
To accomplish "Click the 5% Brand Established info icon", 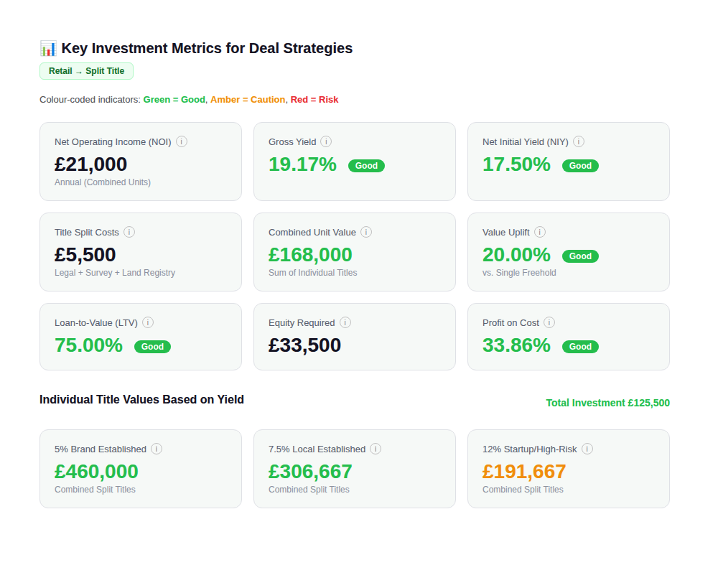I will (157, 449).
